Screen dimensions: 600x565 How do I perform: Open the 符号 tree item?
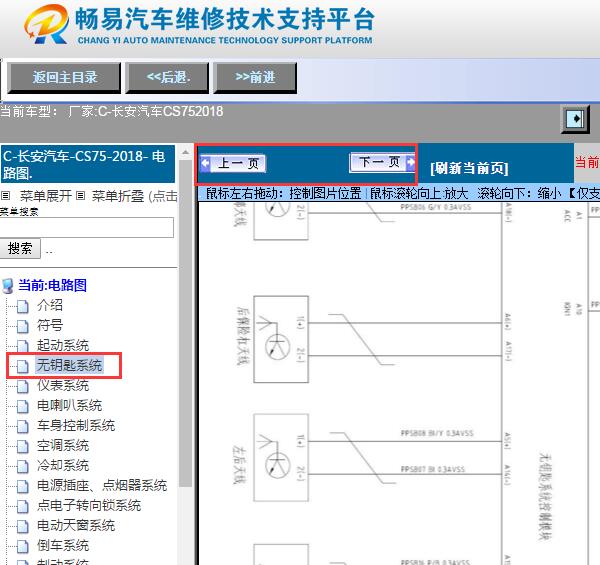tap(50, 325)
